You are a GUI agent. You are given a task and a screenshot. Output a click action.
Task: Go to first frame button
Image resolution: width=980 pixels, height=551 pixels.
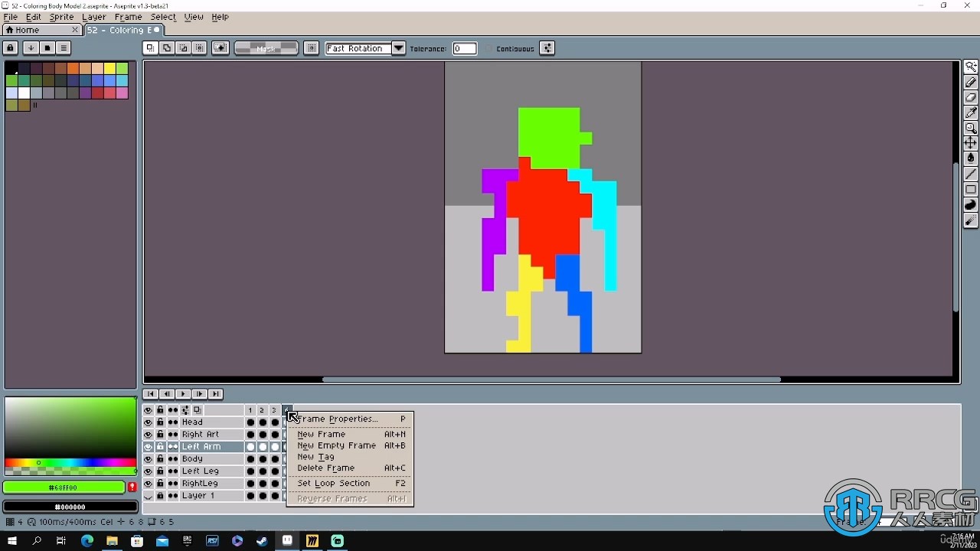tap(151, 394)
